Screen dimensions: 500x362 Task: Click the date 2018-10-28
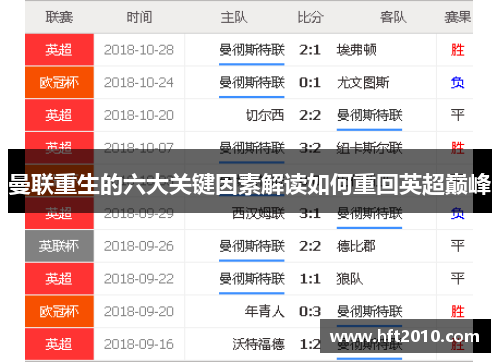(x=139, y=50)
